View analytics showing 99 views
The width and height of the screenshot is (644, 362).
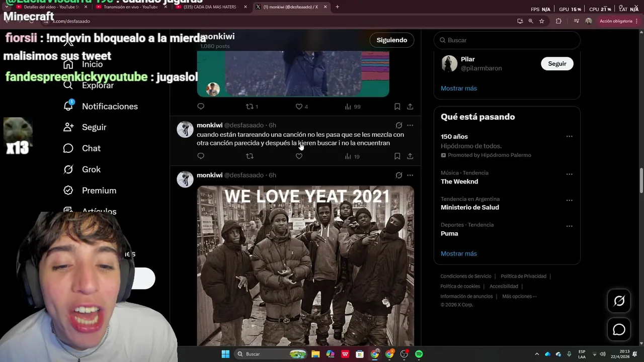352,107
